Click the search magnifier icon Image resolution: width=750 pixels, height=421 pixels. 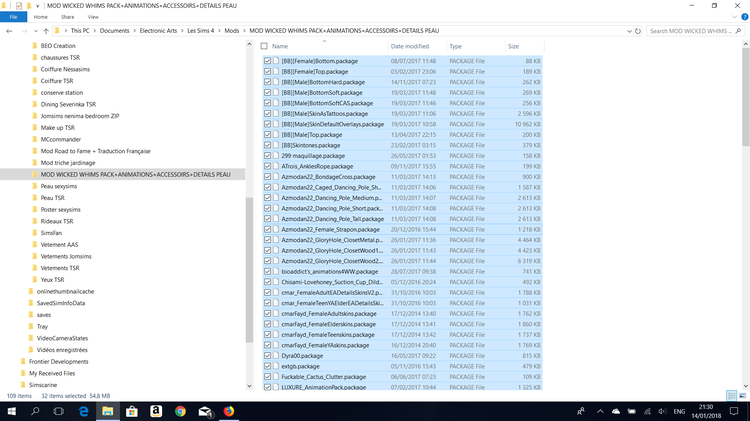click(x=738, y=31)
